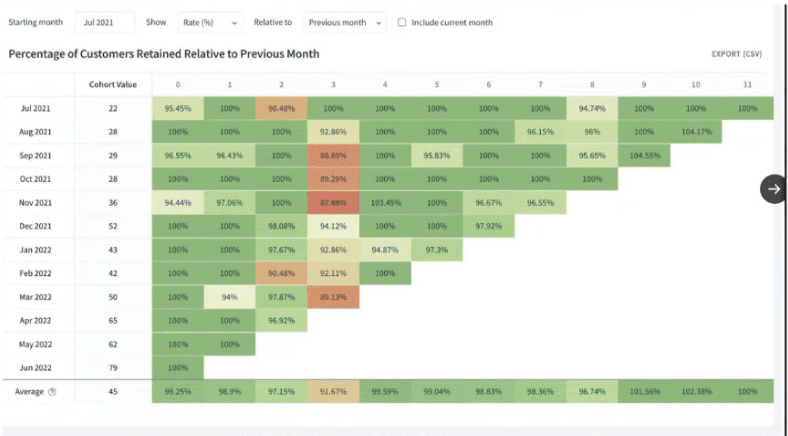
Task: Click the 101.56% average cell
Action: click(644, 392)
